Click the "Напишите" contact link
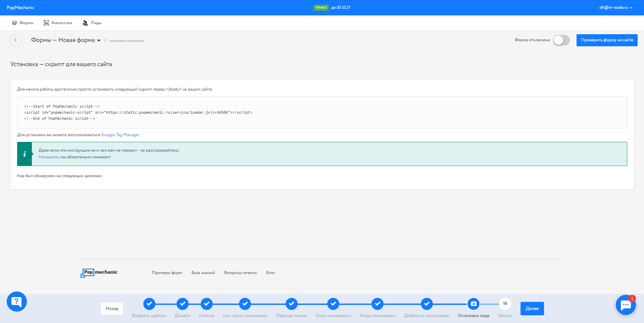644x323 pixels. coord(49,157)
